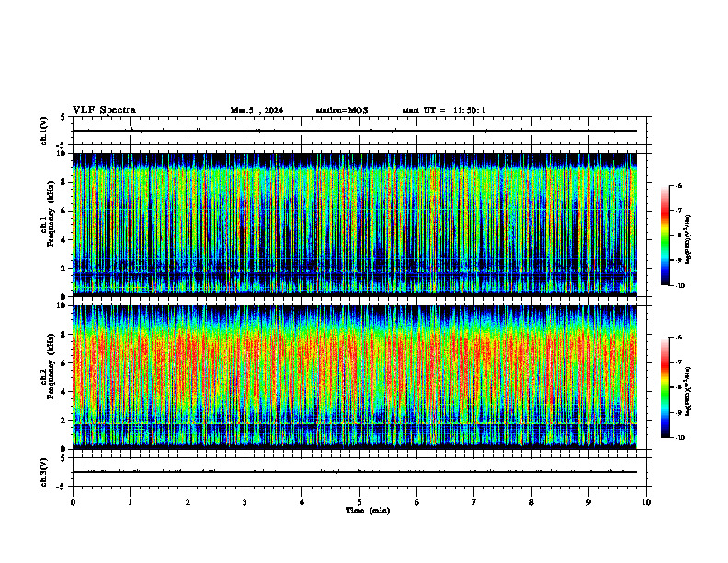
Task: Click the ch.2 frequency tick "10"
Action: (x=63, y=306)
